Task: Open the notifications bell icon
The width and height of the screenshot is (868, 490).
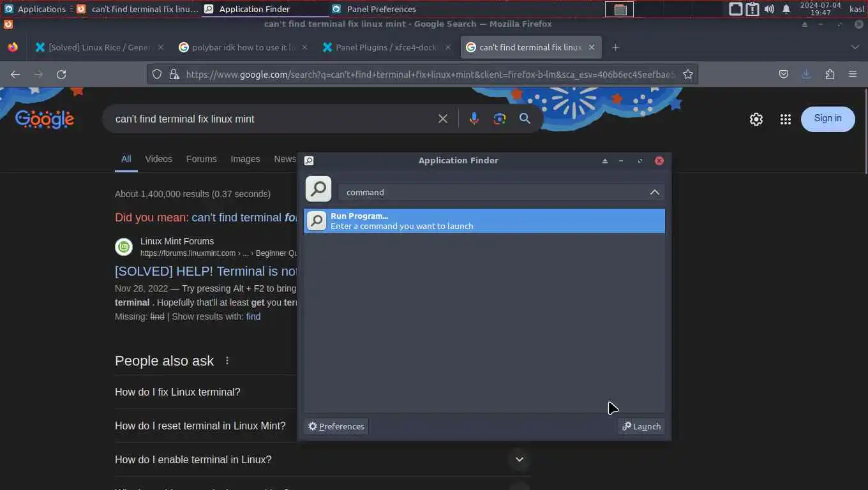Action: (x=786, y=9)
